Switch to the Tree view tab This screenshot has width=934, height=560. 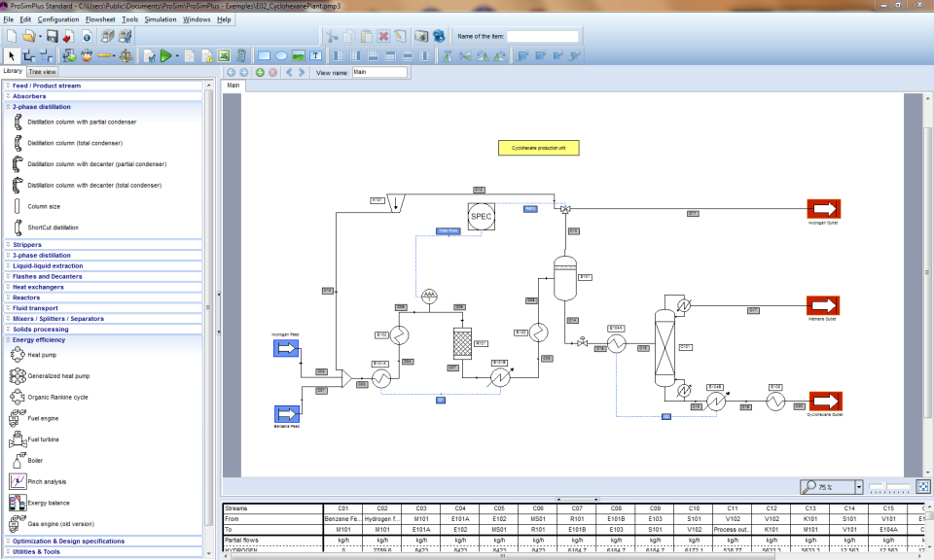click(42, 71)
